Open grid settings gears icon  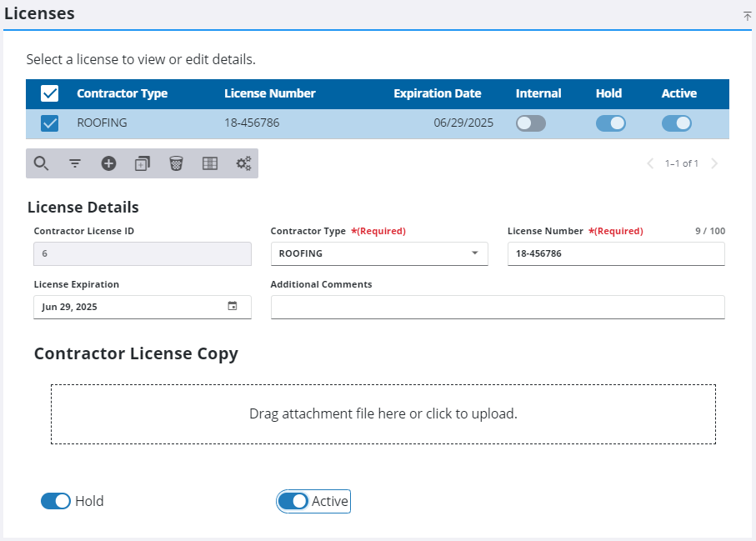tap(243, 163)
